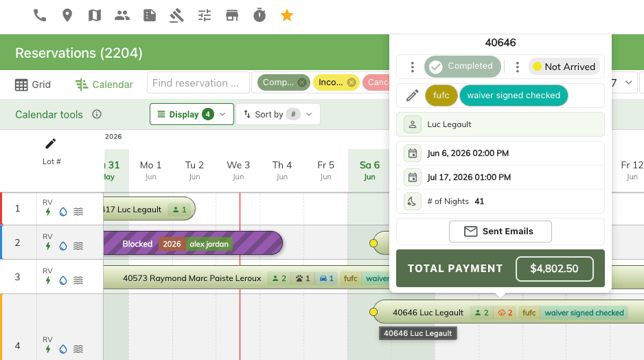Screen dimensions: 644x360
Task: Open the store front icon
Action: (x=232, y=16)
